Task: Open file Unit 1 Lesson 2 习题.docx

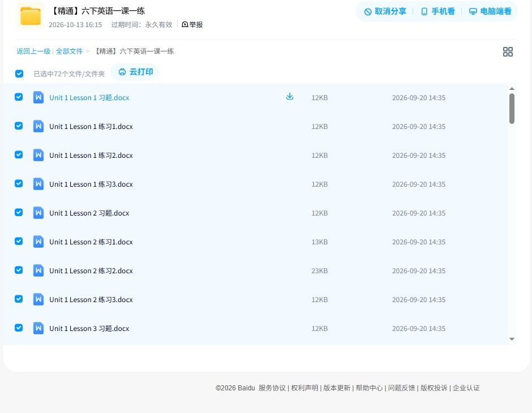Action: (x=89, y=213)
